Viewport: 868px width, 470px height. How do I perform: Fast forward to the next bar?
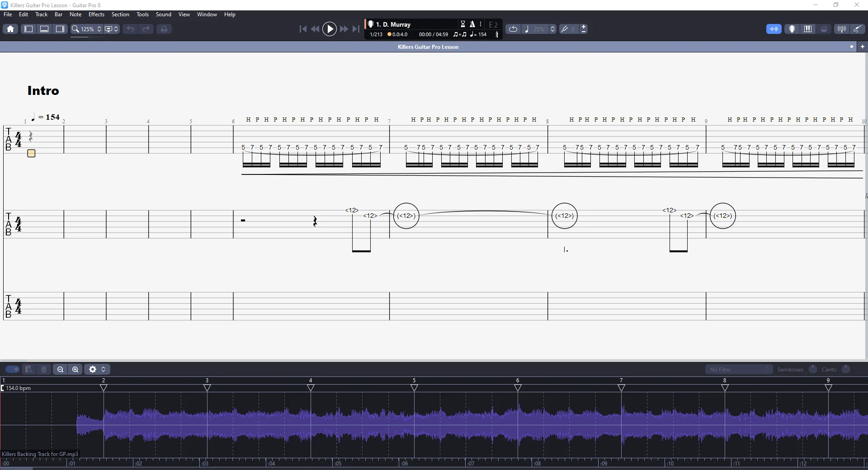[x=344, y=29]
